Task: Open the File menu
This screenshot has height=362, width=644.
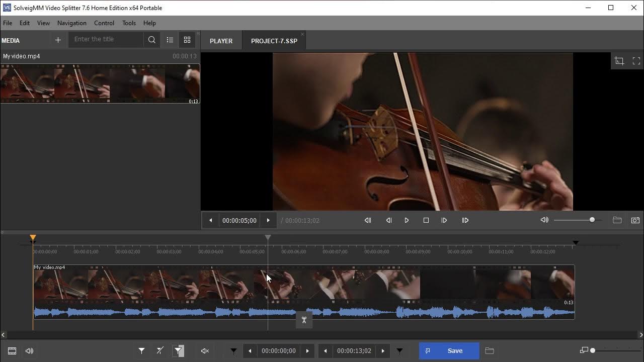Action: tap(8, 23)
